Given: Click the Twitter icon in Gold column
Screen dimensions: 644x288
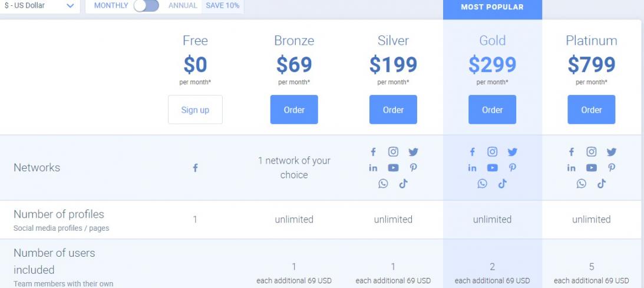Looking at the screenshot, I should tap(513, 152).
